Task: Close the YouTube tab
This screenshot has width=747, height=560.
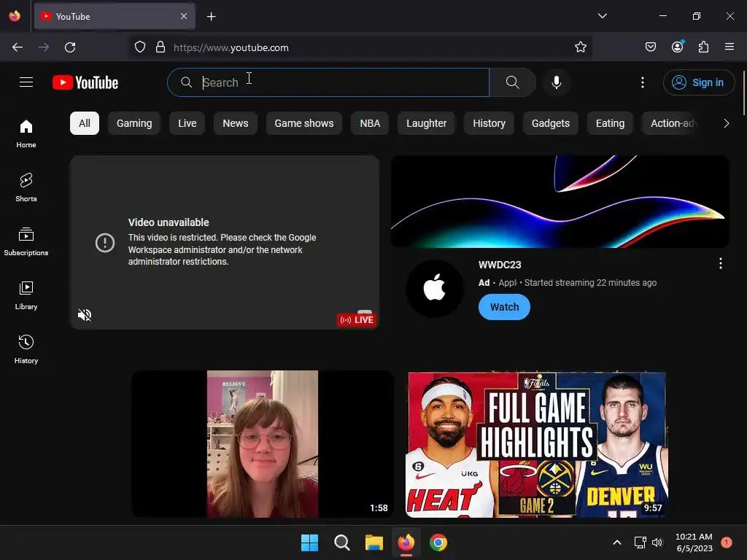Action: click(184, 16)
